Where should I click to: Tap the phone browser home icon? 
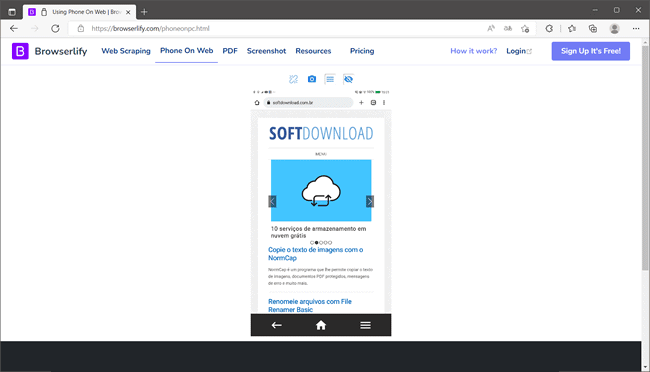pos(257,102)
